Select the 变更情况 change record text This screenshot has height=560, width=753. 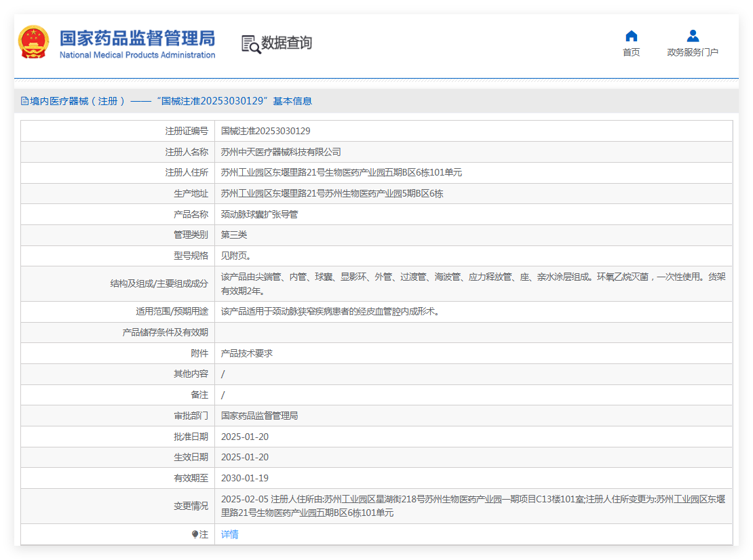tap(473, 506)
